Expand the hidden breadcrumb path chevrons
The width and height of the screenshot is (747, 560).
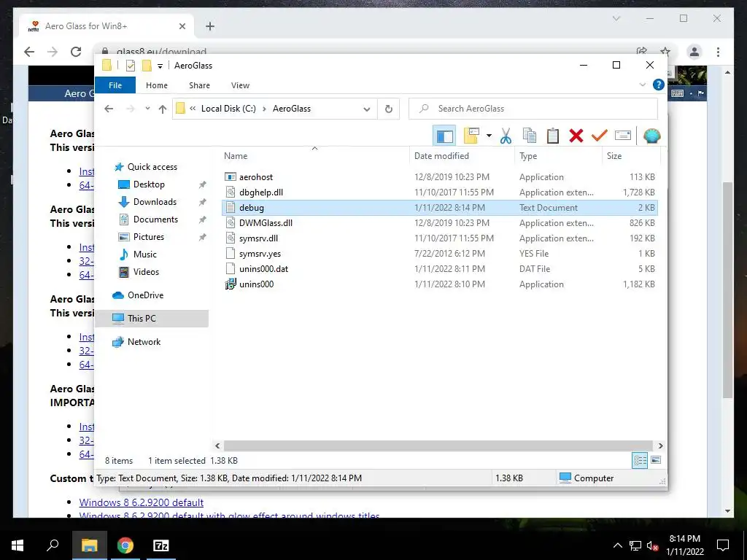pyautogui.click(x=193, y=109)
